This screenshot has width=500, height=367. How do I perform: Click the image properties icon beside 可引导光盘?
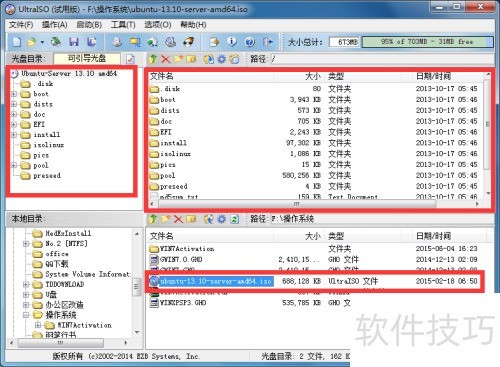click(x=130, y=59)
